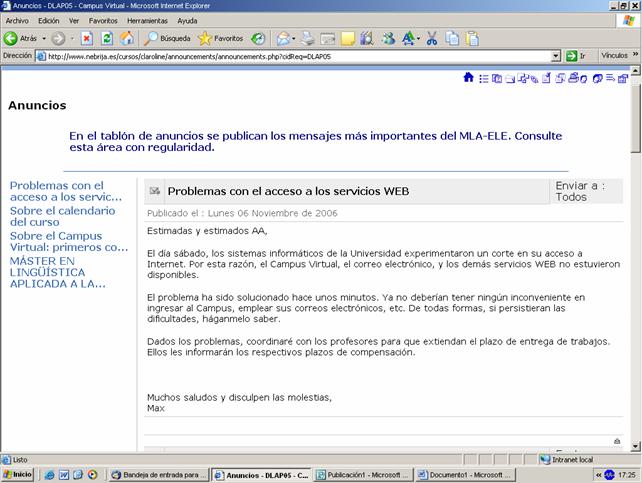642x483 pixels.
Task: Click the blue printer-shaped course toolbar icon
Action: coord(574,77)
